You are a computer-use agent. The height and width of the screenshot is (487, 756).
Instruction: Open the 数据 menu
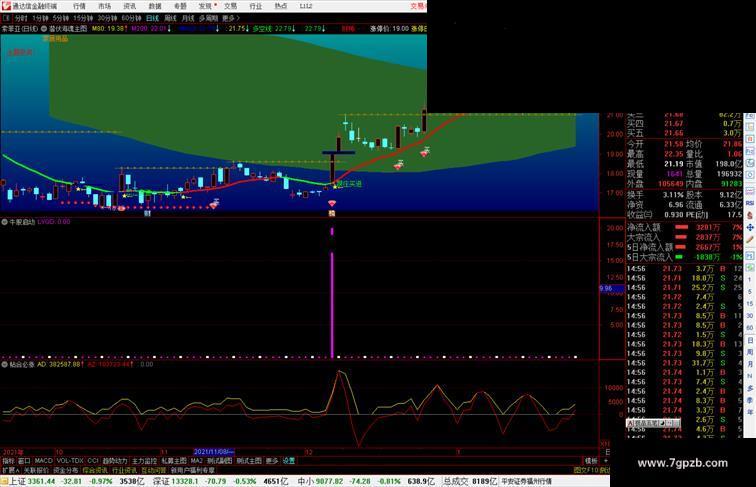(155, 6)
